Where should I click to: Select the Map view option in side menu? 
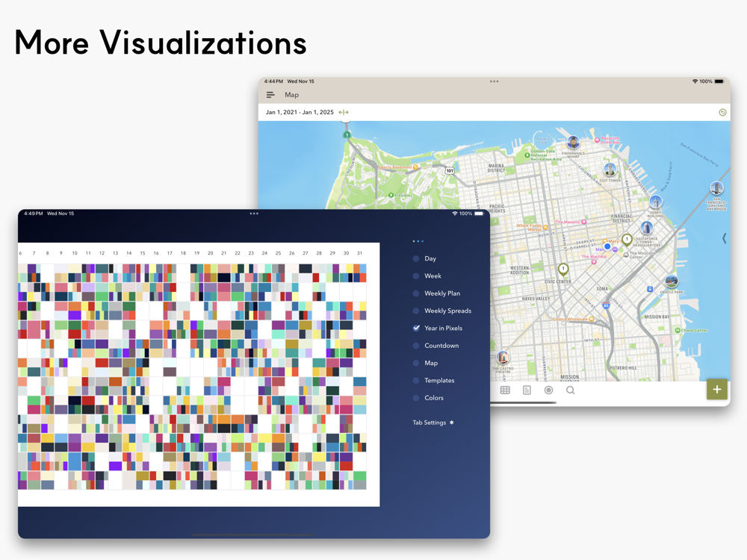(x=425, y=363)
